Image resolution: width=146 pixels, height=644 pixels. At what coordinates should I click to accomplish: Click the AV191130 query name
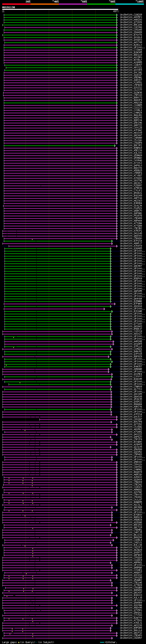[8, 7]
